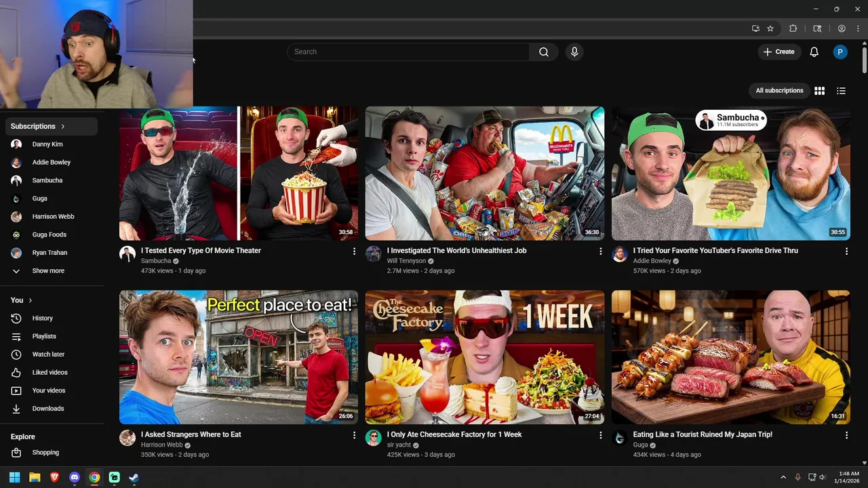Click into the YouTube search field
868x488 pixels.
coord(408,52)
